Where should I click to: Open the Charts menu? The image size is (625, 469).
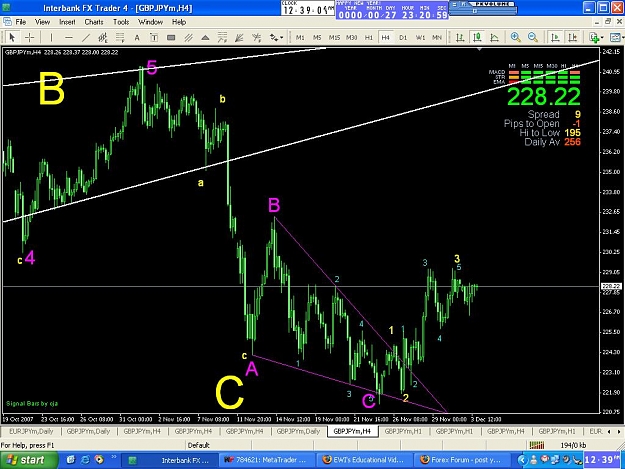pyautogui.click(x=94, y=22)
